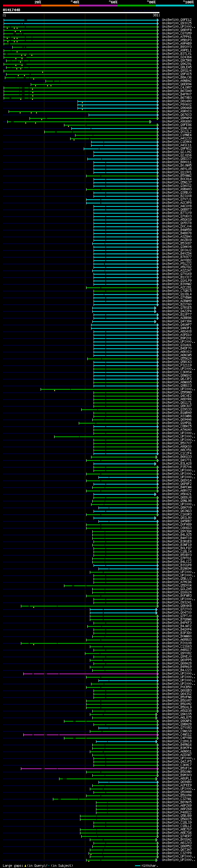
Task: Select the UniRef100_C3ZYW1 entry
Action: click(x=177, y=799)
